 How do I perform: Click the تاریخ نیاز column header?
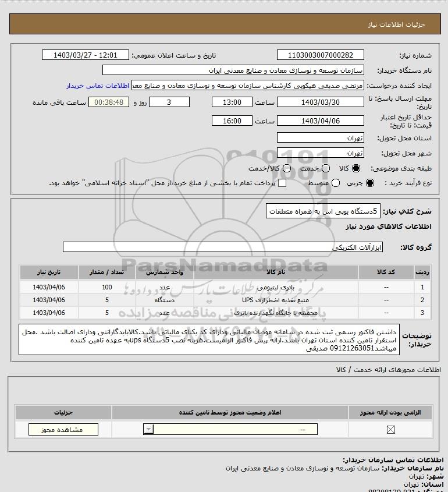click(x=49, y=272)
